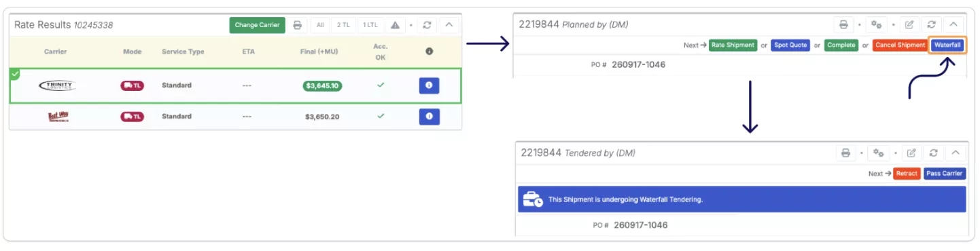
Task: Click the TL truck badge in Trinity row
Action: coord(132,85)
